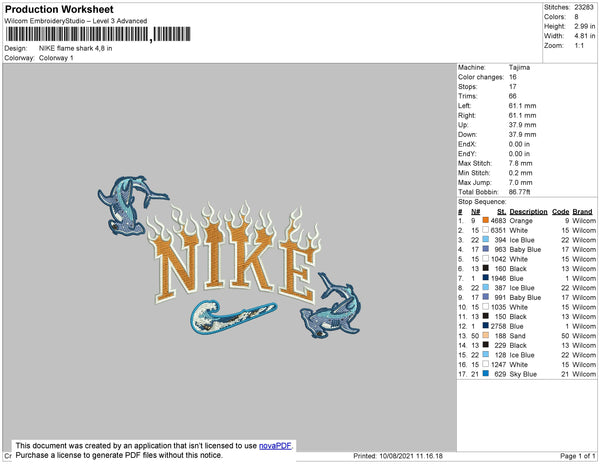Click the Trims value 66

coord(513,96)
